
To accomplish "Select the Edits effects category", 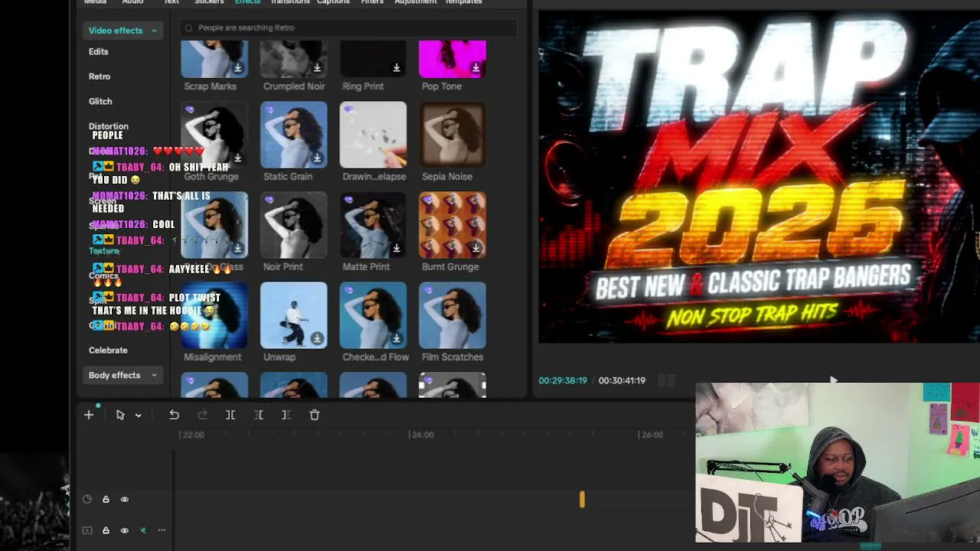I will click(x=99, y=52).
